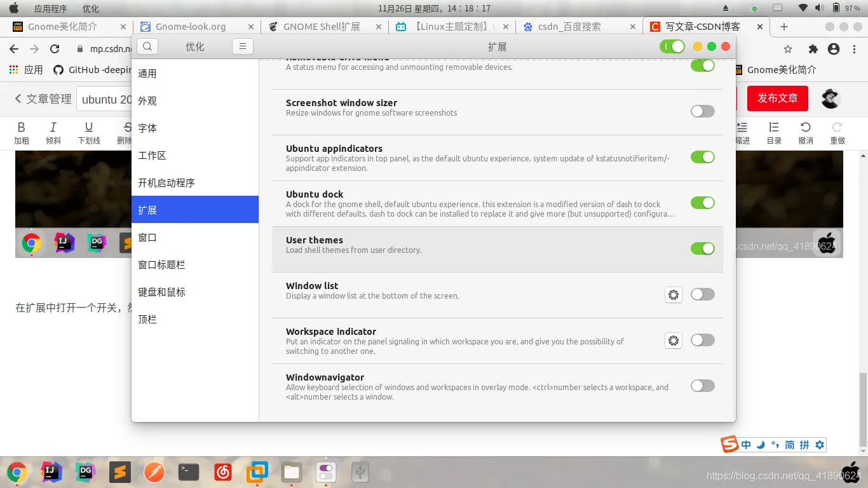Select 顶栏 in the Tweaks sidebar
Screen dimensions: 868x488
point(195,320)
